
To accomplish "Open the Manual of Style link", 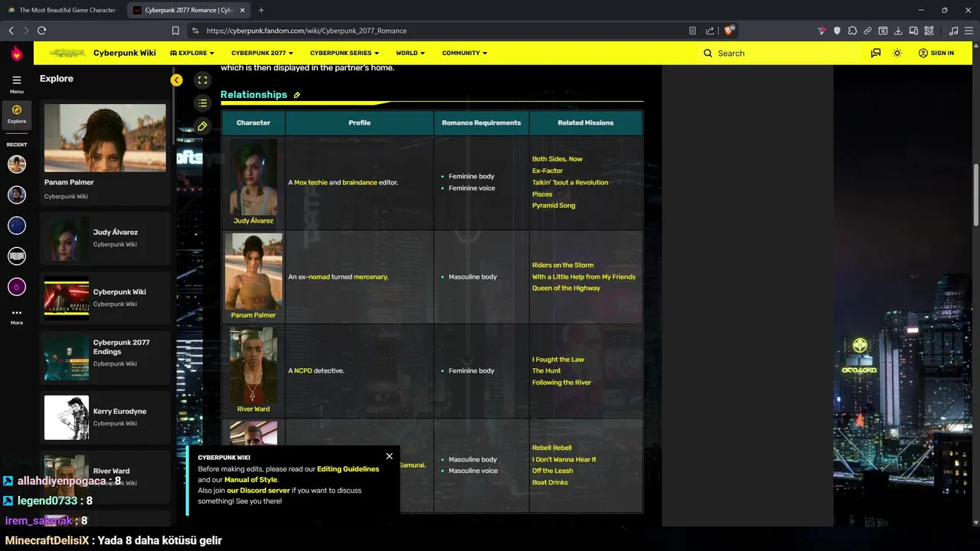I will click(x=250, y=479).
